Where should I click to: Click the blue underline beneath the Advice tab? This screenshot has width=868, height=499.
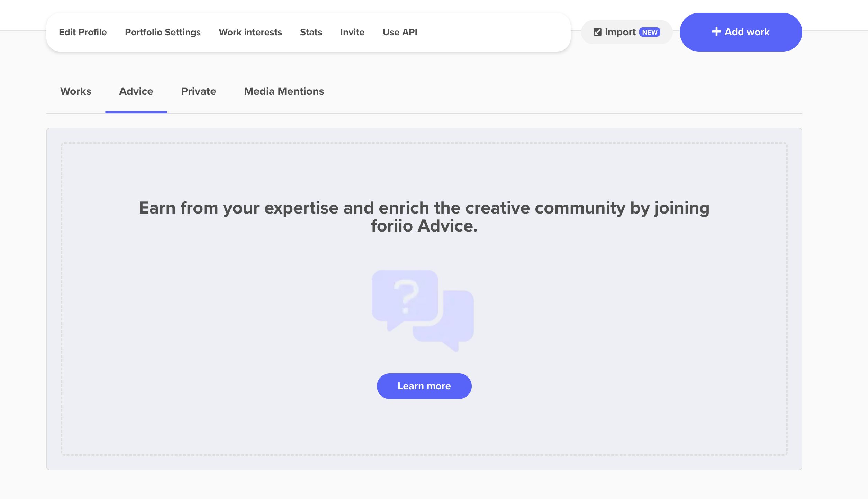click(136, 112)
